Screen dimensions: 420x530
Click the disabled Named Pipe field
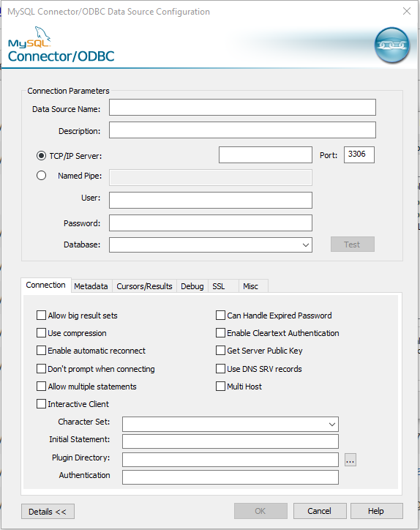coord(211,178)
